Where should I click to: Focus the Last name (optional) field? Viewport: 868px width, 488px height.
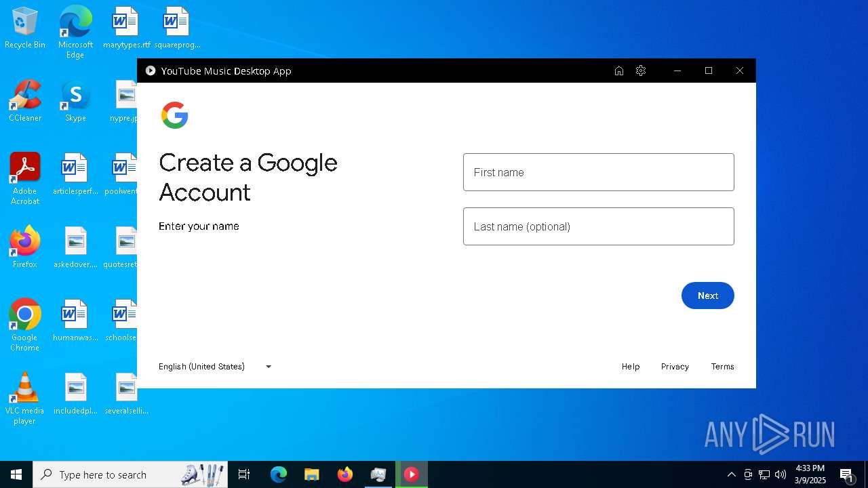point(598,226)
